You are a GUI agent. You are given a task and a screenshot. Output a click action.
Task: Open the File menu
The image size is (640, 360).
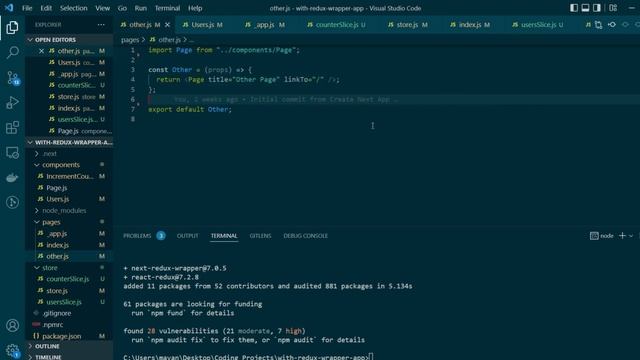pyautogui.click(x=27, y=8)
